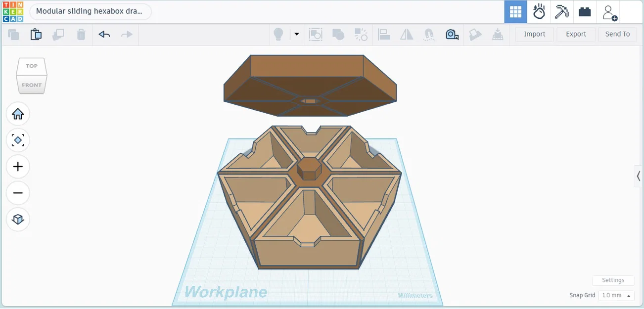The image size is (644, 309).
Task: Open the visibility dropdown arrow
Action: pos(297,35)
